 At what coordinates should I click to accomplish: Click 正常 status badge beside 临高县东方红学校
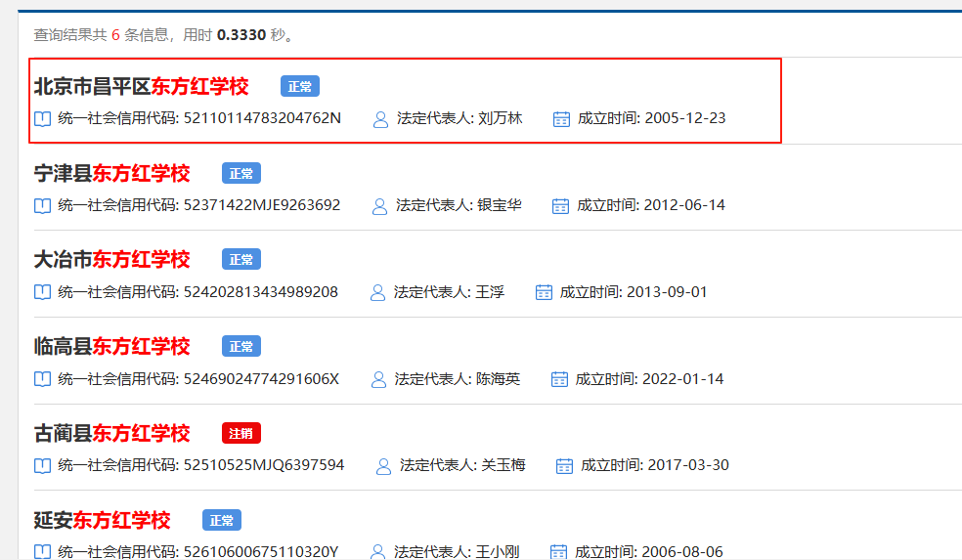(x=241, y=347)
